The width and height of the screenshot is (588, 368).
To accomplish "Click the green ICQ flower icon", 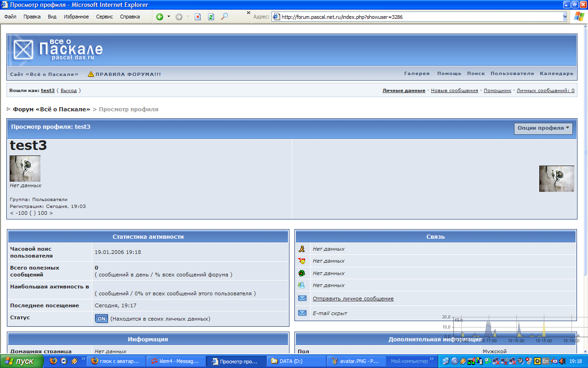I will 302,273.
